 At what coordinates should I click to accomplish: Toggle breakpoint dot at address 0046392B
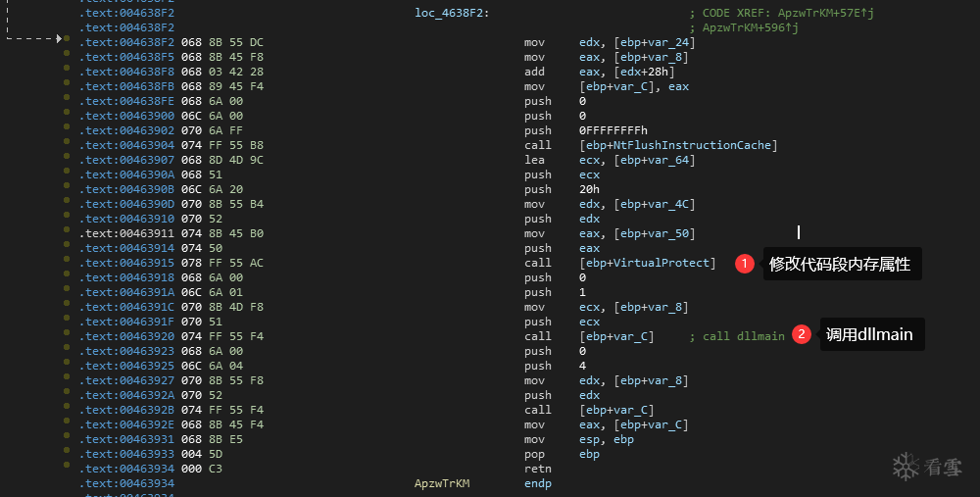tap(66, 410)
